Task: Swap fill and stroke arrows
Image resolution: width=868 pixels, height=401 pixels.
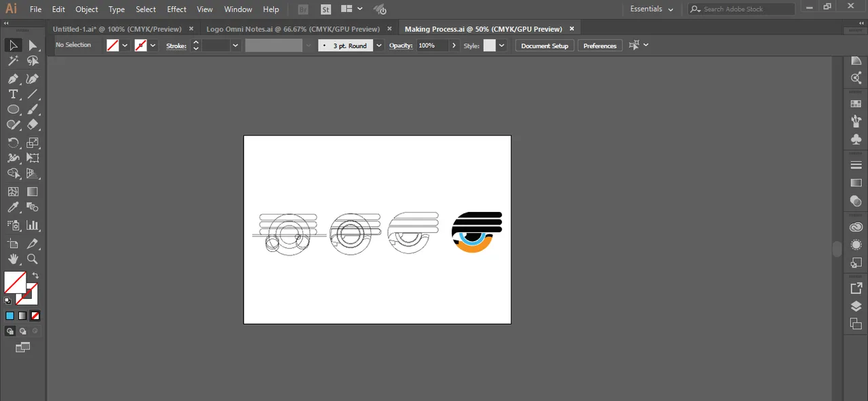Action: coord(35,276)
